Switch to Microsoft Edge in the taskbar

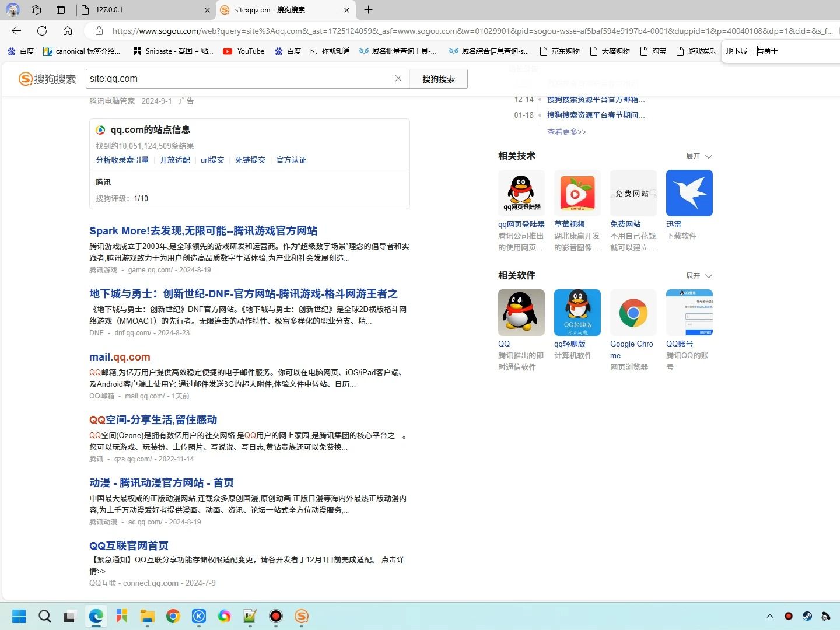click(96, 616)
